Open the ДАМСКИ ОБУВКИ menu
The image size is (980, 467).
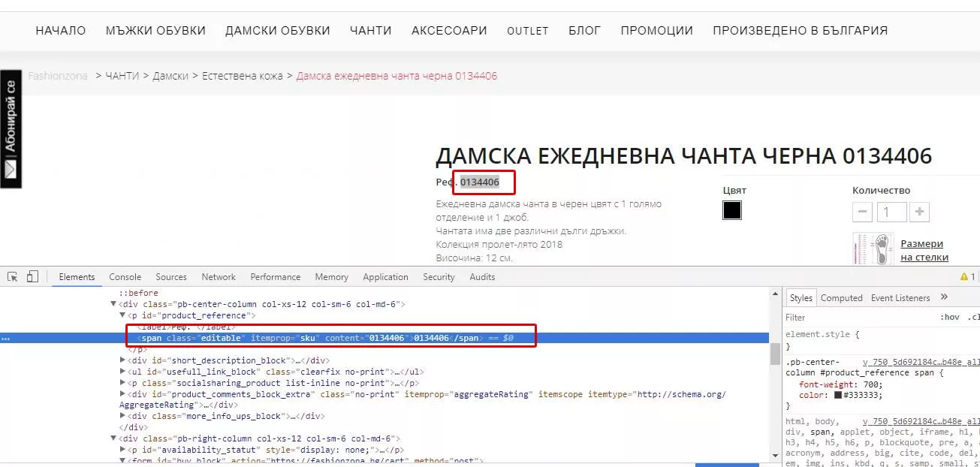(278, 31)
